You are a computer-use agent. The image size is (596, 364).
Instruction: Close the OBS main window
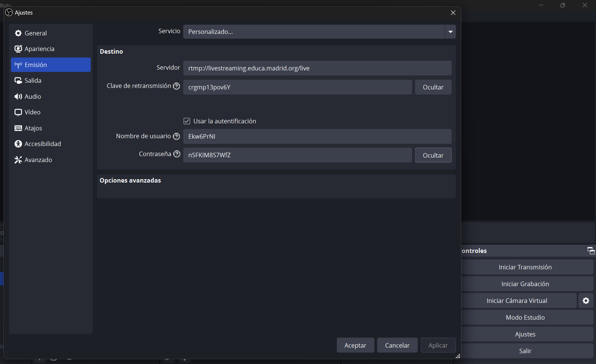pyautogui.click(x=585, y=5)
